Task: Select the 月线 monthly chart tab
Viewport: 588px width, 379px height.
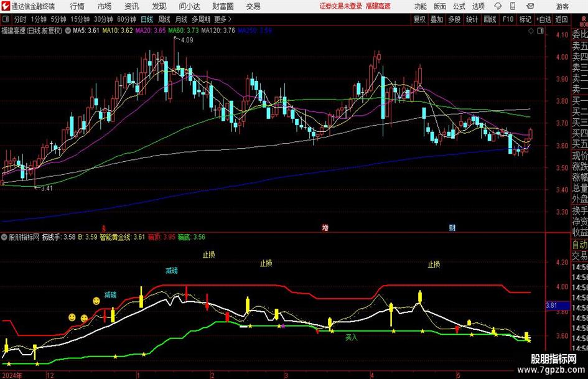Action: (x=182, y=19)
